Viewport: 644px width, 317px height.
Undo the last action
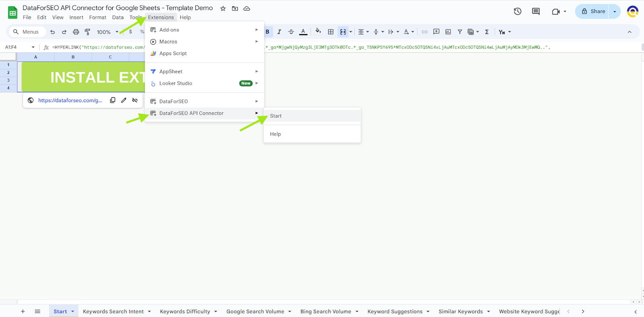(x=52, y=32)
